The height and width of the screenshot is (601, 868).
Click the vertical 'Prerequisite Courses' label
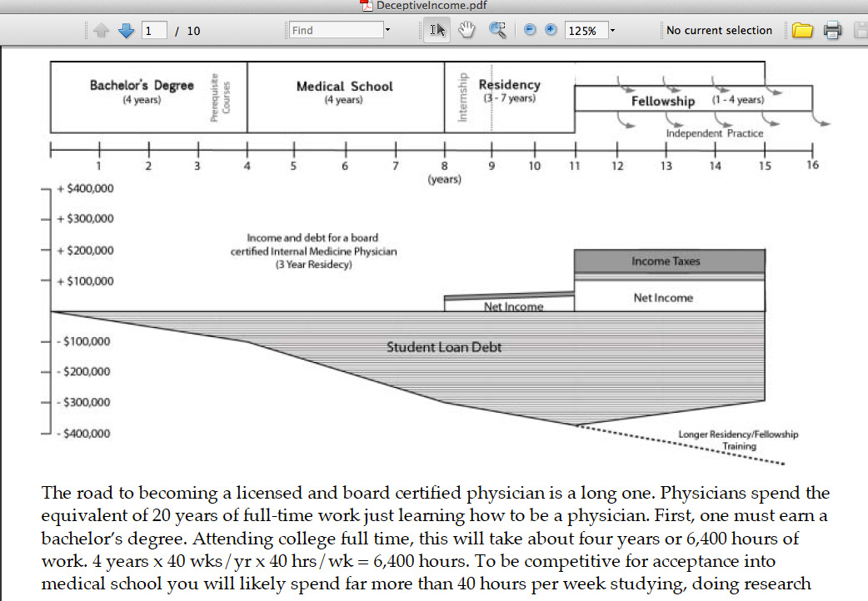[220, 97]
